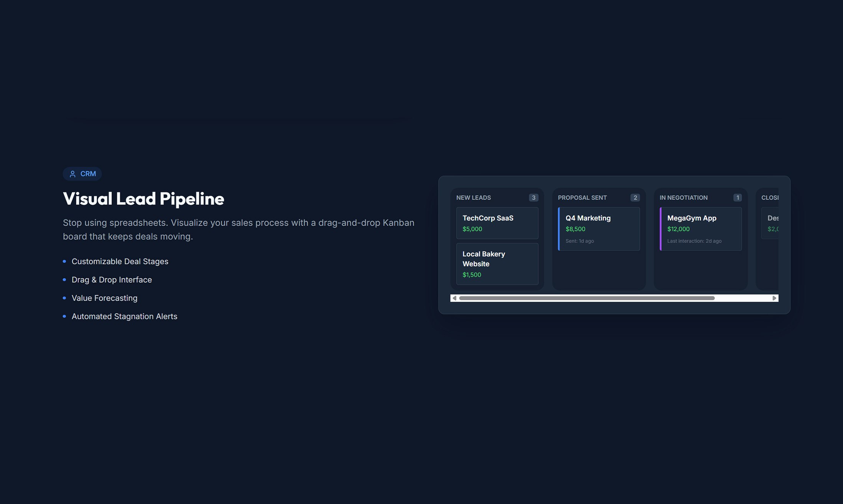This screenshot has height=504, width=843.
Task: Click the Proposal Sent count badge
Action: point(635,198)
